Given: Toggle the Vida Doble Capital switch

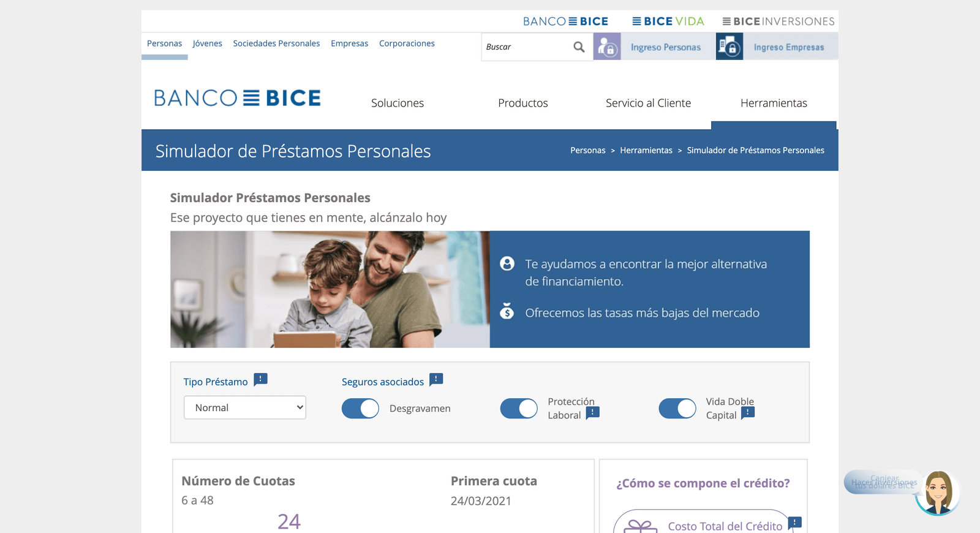Looking at the screenshot, I should click(x=677, y=409).
